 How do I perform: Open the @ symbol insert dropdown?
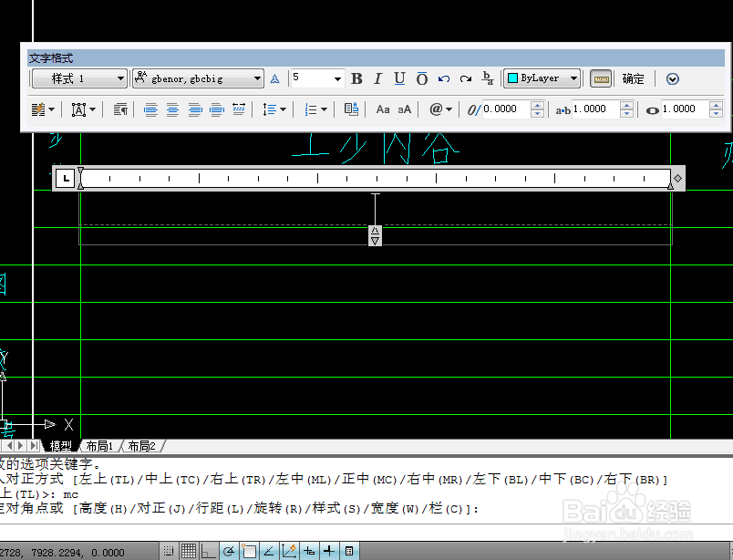click(x=441, y=109)
